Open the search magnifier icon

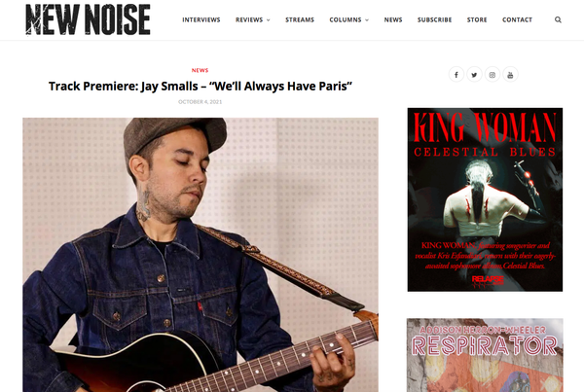(x=558, y=19)
